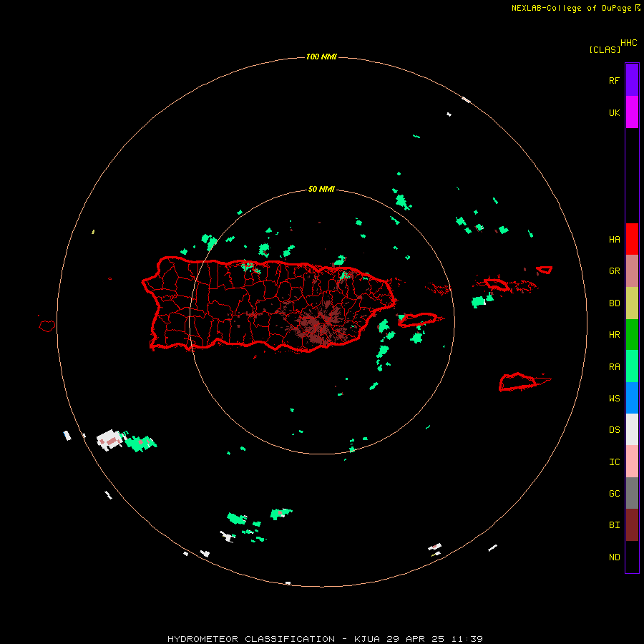Select the GR legend color block
The image size is (644, 644).
coord(632,270)
